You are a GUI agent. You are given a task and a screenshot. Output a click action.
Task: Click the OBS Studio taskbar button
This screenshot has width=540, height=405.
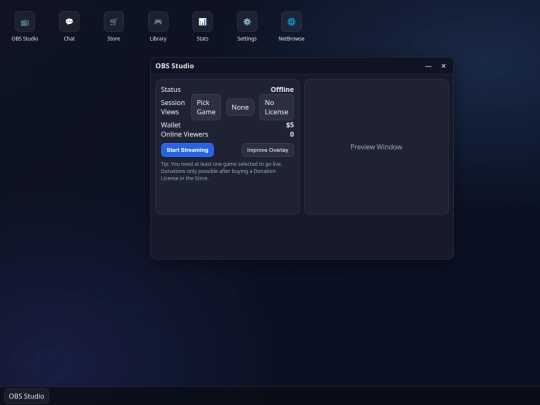click(27, 396)
